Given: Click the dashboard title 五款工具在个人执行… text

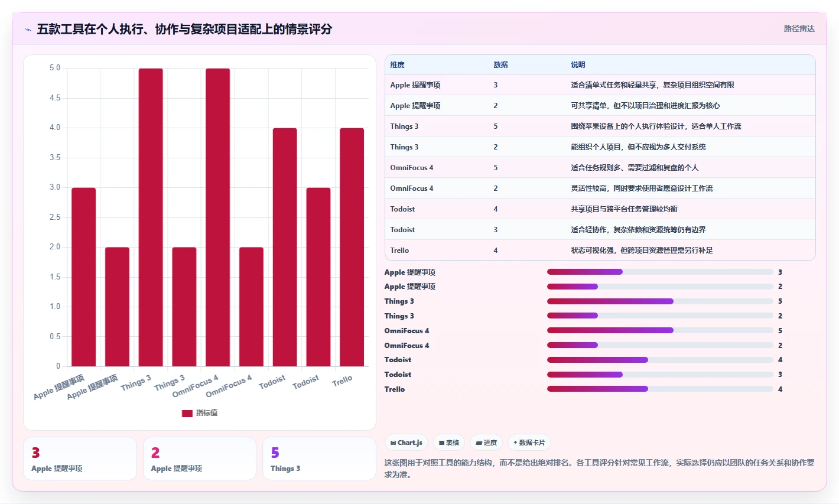Looking at the screenshot, I should pyautogui.click(x=184, y=29).
